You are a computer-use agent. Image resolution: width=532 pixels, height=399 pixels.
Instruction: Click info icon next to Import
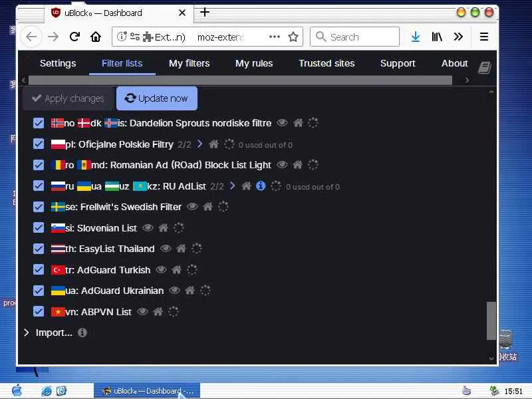pos(82,332)
